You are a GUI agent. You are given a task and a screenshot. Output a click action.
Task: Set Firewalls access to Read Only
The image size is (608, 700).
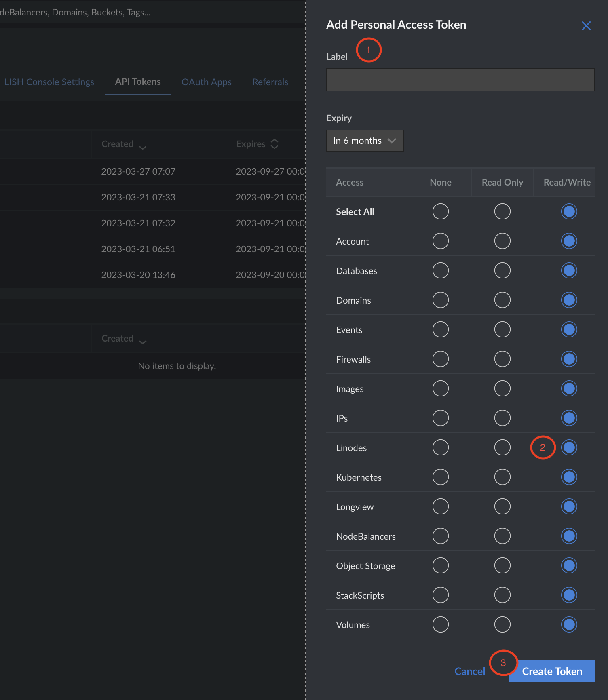(502, 359)
